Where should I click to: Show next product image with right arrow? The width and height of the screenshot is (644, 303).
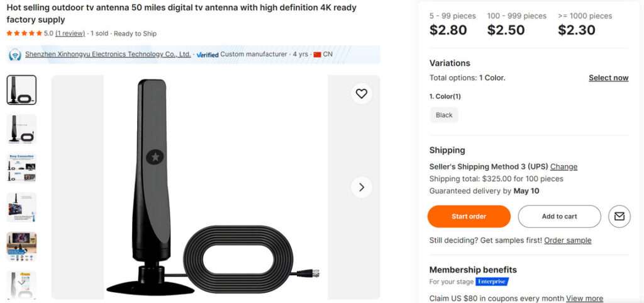click(x=361, y=187)
